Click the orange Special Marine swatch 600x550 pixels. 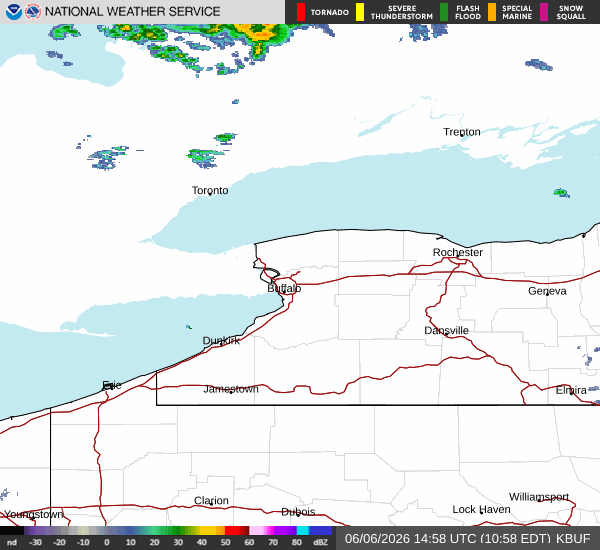click(x=492, y=12)
